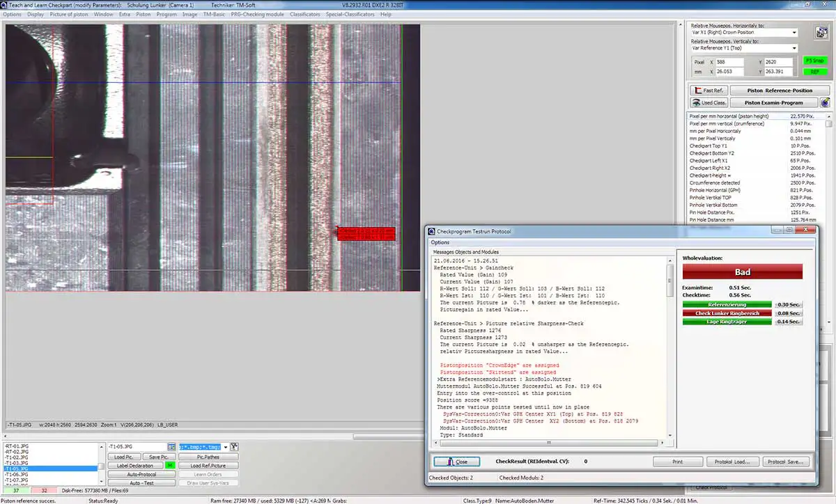Click the mm Y input field
Image resolution: width=836 pixels, height=504 pixels.
point(780,72)
